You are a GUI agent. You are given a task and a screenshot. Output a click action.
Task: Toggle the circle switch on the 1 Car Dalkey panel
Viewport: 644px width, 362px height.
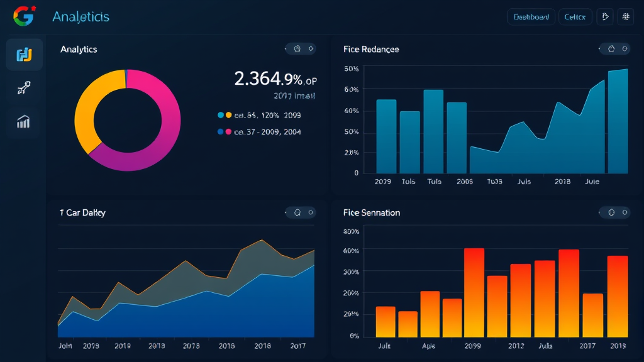(x=311, y=212)
